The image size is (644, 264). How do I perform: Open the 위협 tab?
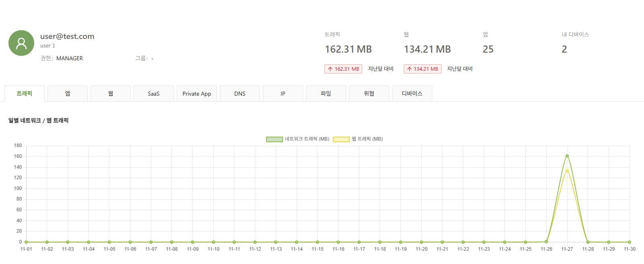(369, 94)
